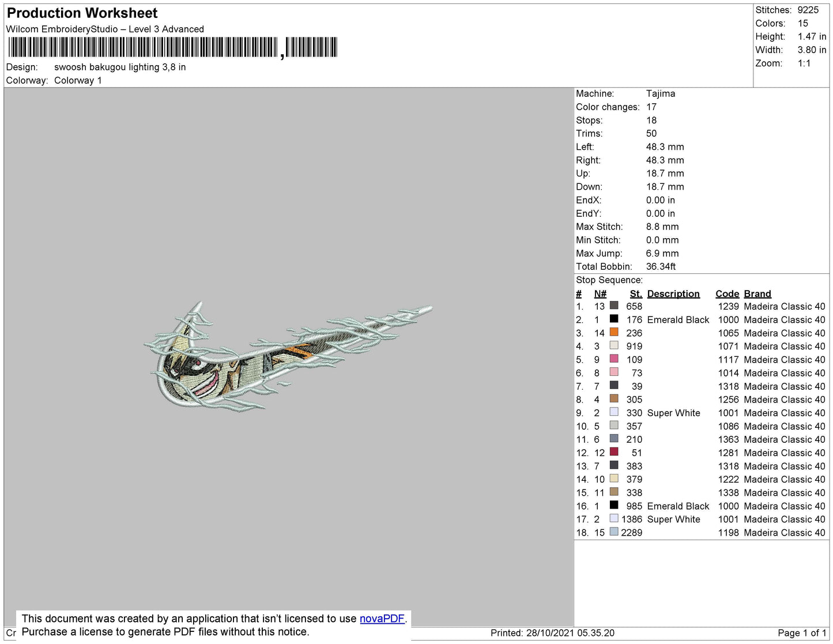Select the brown swatch for code 1256
Screen dimensions: 833x644
click(x=614, y=398)
